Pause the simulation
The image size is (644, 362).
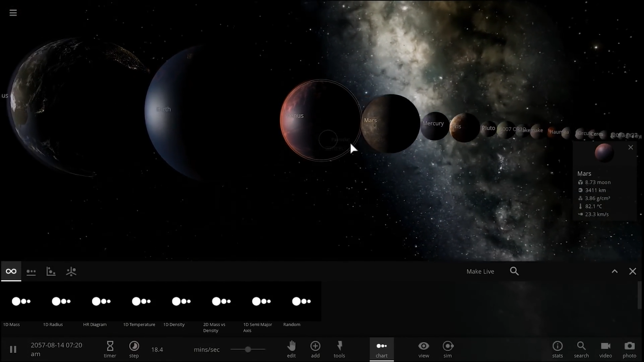coord(13,349)
